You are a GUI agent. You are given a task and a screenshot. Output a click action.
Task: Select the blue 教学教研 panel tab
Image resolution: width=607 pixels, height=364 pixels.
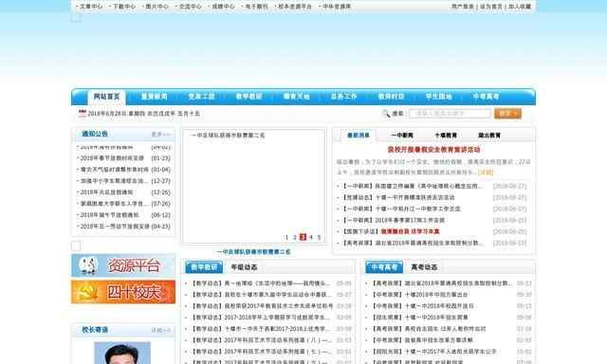pos(204,267)
